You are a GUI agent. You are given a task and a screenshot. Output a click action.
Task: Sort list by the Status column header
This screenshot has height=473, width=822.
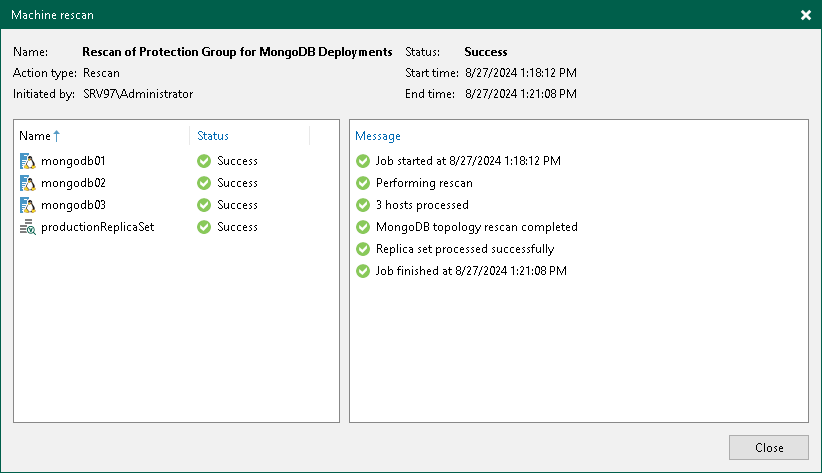pos(213,136)
